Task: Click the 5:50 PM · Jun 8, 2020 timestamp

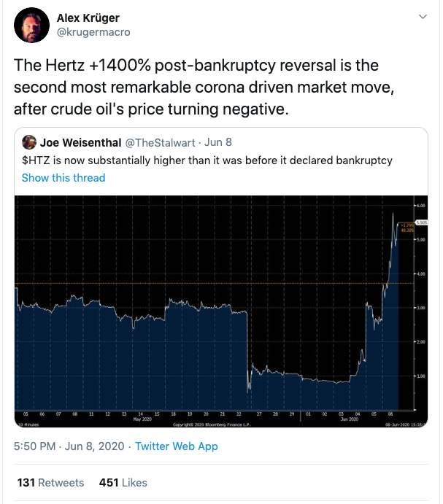Action: (x=69, y=446)
